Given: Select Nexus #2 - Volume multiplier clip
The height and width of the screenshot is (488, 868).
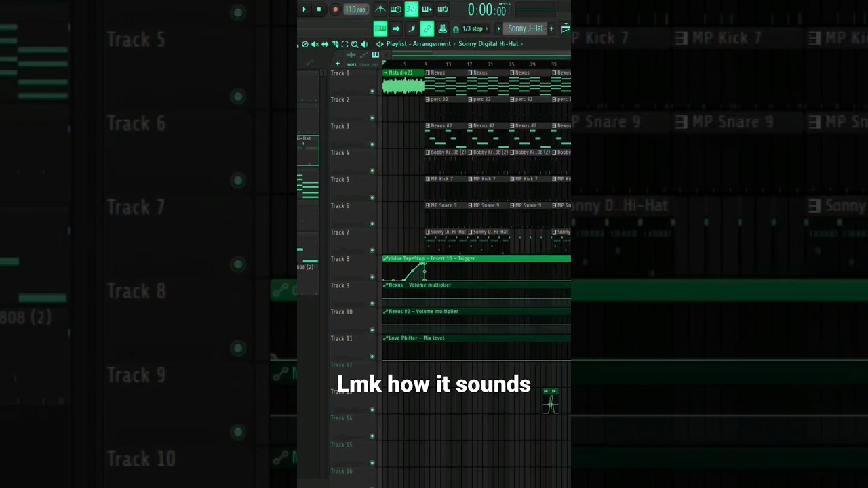Looking at the screenshot, I should click(477, 321).
